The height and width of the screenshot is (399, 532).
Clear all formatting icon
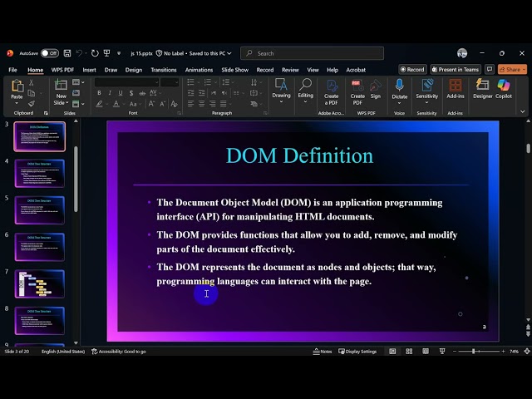(175, 104)
